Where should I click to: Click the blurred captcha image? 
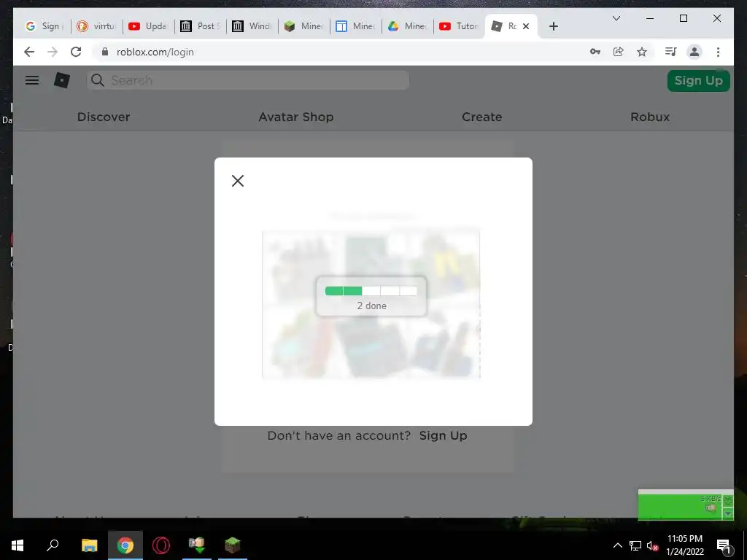371,304
